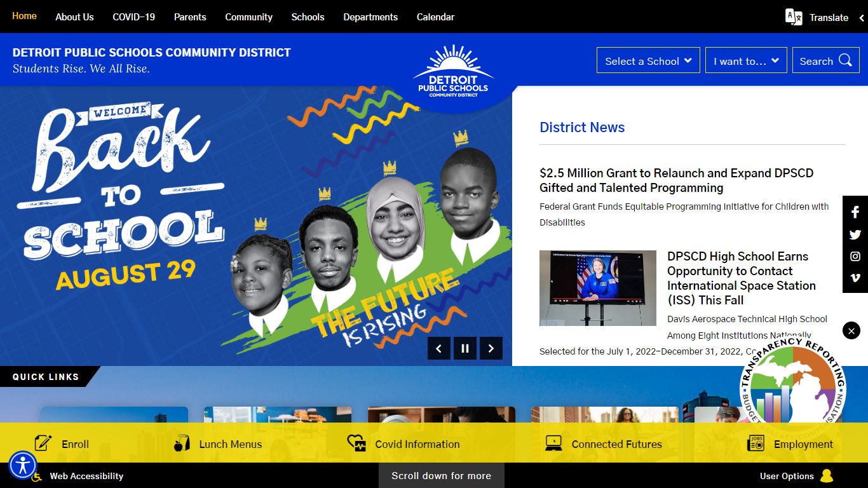
Task: Click the astronaut news thumbnail image
Action: [598, 288]
